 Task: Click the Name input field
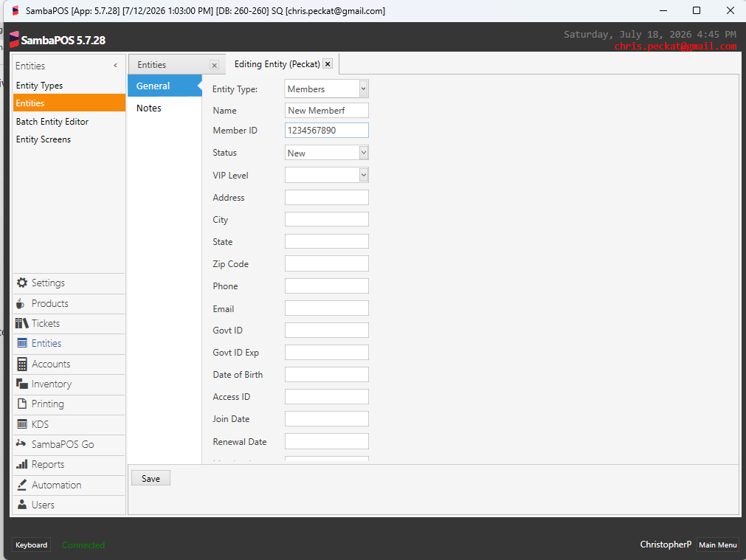point(327,111)
